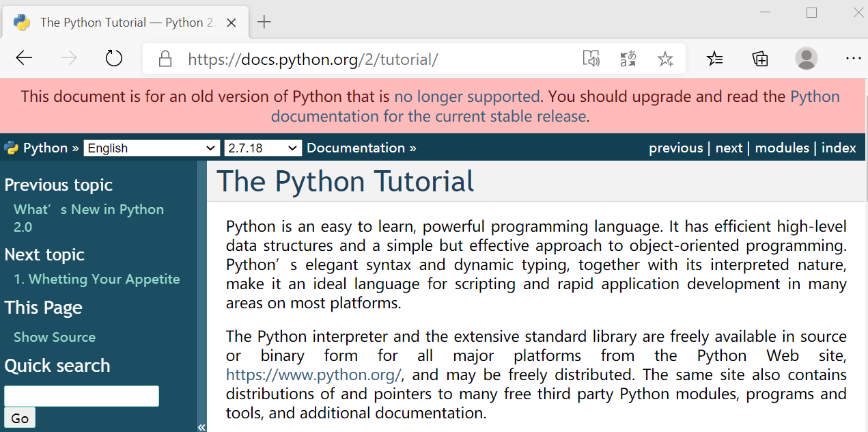Open a new tab with the plus button
The width and height of the screenshot is (868, 432).
pyautogui.click(x=264, y=23)
